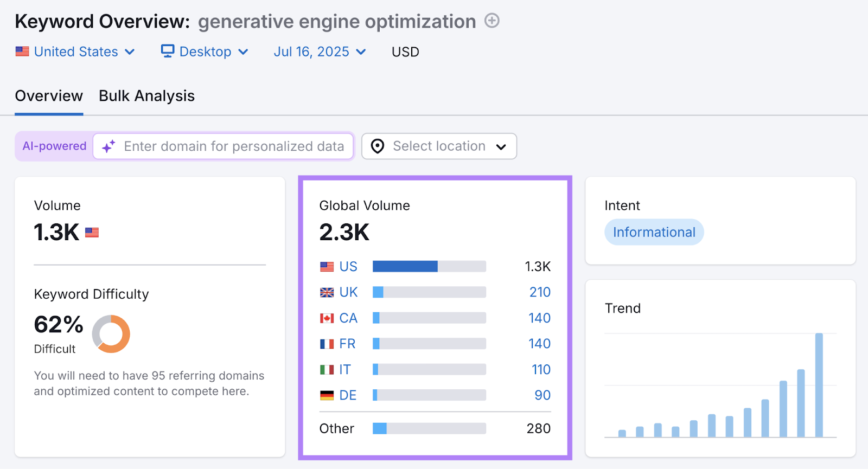The height and width of the screenshot is (469, 868).
Task: Click the Informational intent badge
Action: 654,232
